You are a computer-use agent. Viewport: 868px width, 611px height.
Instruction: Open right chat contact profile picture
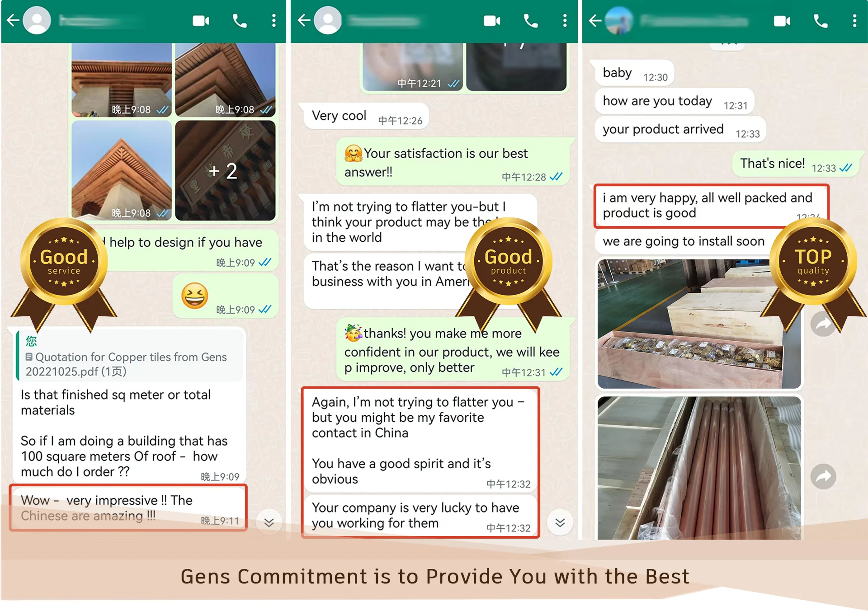tap(618, 20)
